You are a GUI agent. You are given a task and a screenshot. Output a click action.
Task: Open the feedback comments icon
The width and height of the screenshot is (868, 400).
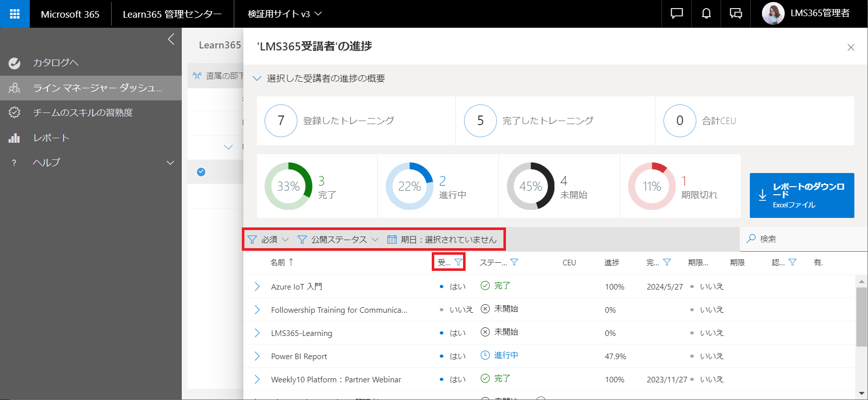coord(736,14)
